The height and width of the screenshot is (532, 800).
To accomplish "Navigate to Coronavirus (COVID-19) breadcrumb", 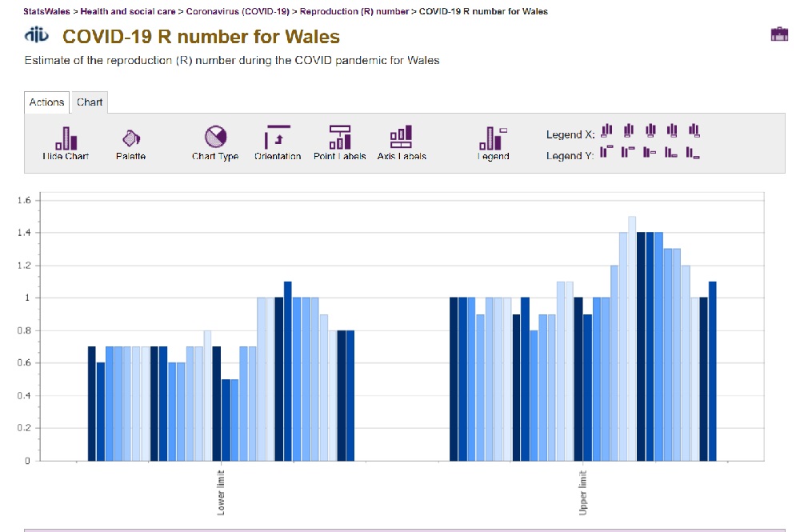I will 238,11.
